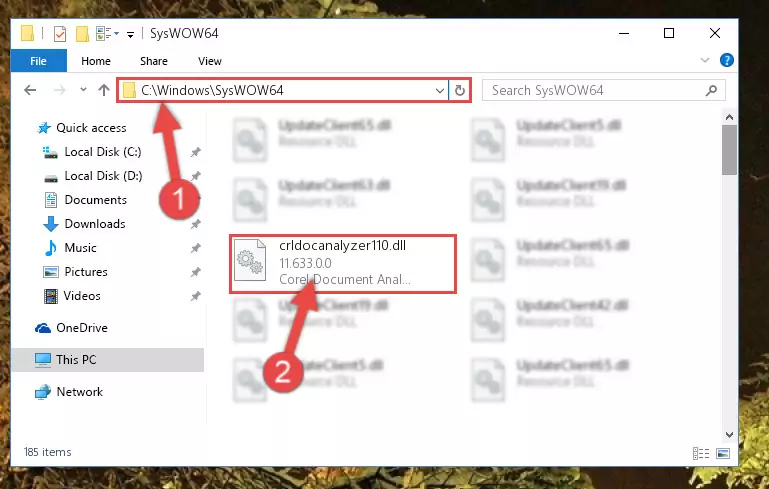The width and height of the screenshot is (769, 489).
Task: Click the scroll down arrow of file list
Action: (729, 435)
